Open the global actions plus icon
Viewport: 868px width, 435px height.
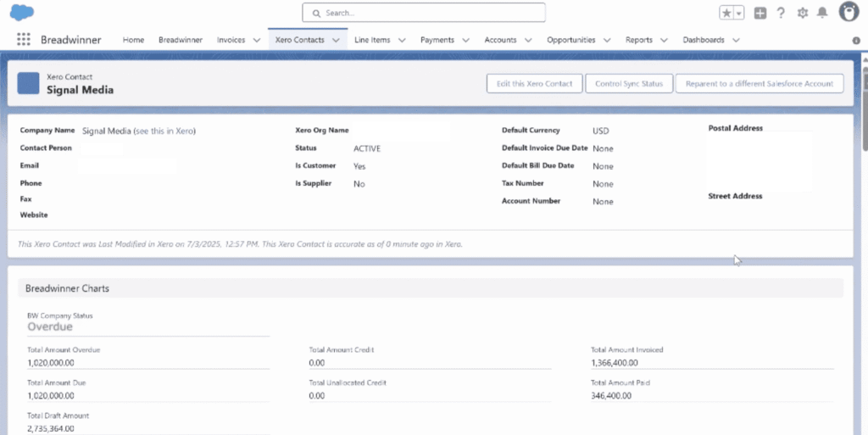click(x=760, y=13)
